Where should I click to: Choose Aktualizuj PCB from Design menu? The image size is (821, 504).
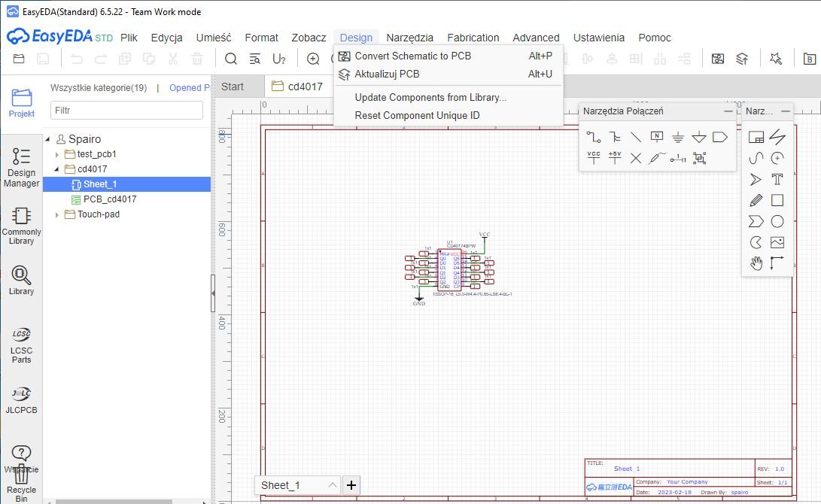449,74
